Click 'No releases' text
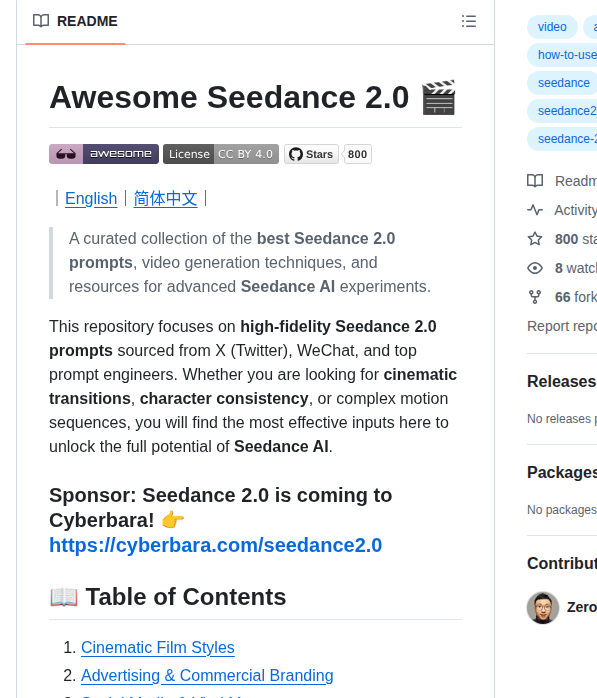 coord(562,419)
